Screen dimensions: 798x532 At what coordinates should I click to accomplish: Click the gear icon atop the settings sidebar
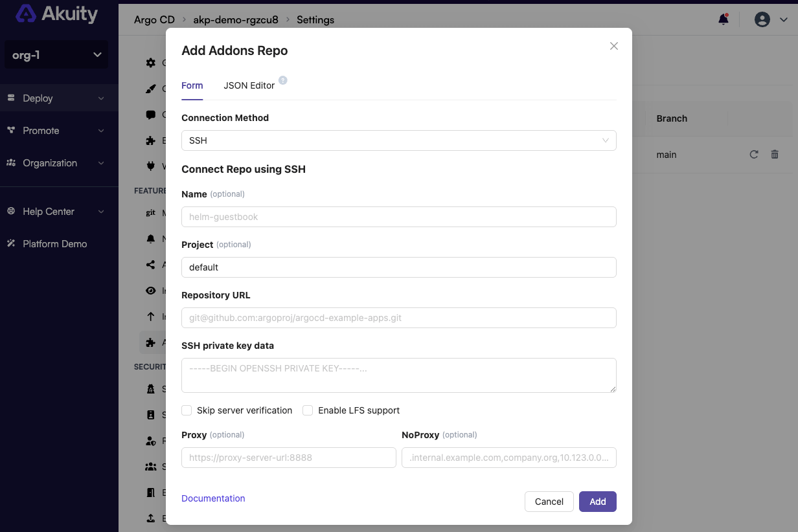150,63
